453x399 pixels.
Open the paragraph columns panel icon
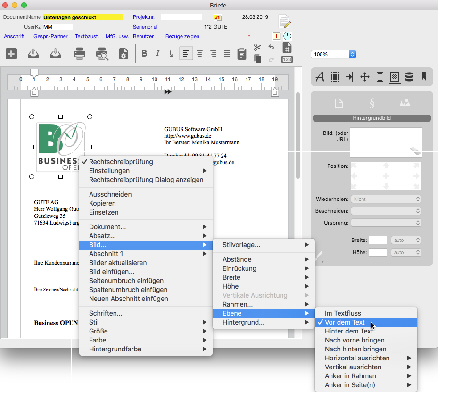click(x=335, y=77)
